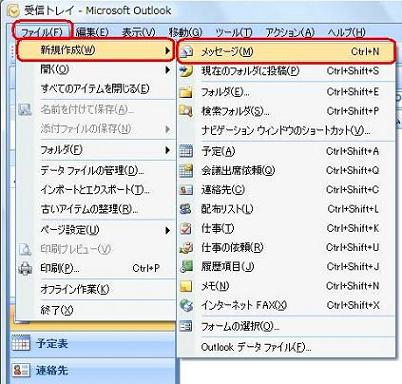Click the Ctrl+Shift+P shortcut text
This screenshot has width=402, height=384.
click(x=353, y=111)
